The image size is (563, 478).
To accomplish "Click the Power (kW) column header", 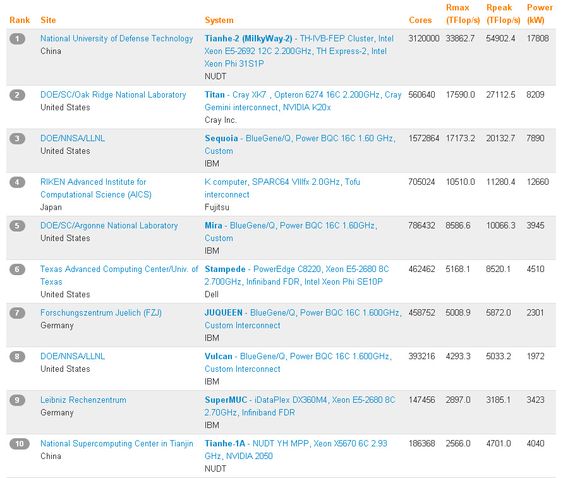I will 540,14.
